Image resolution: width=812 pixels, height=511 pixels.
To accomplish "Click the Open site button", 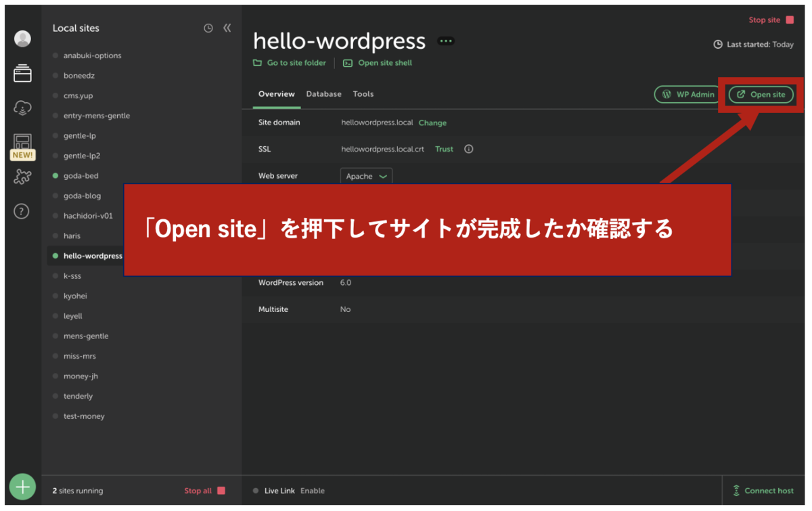I will [x=761, y=95].
